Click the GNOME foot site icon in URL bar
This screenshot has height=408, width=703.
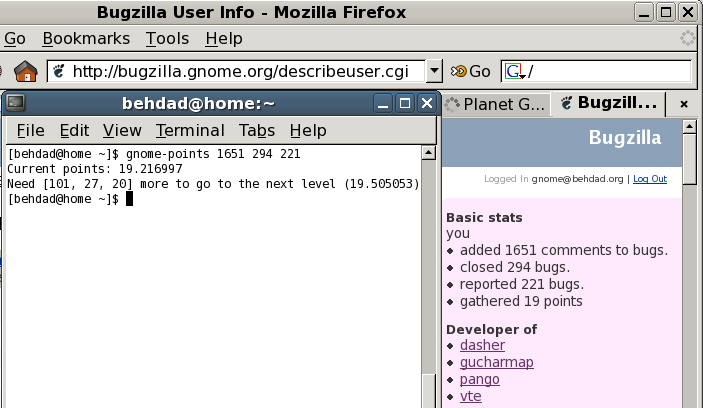(x=59, y=71)
